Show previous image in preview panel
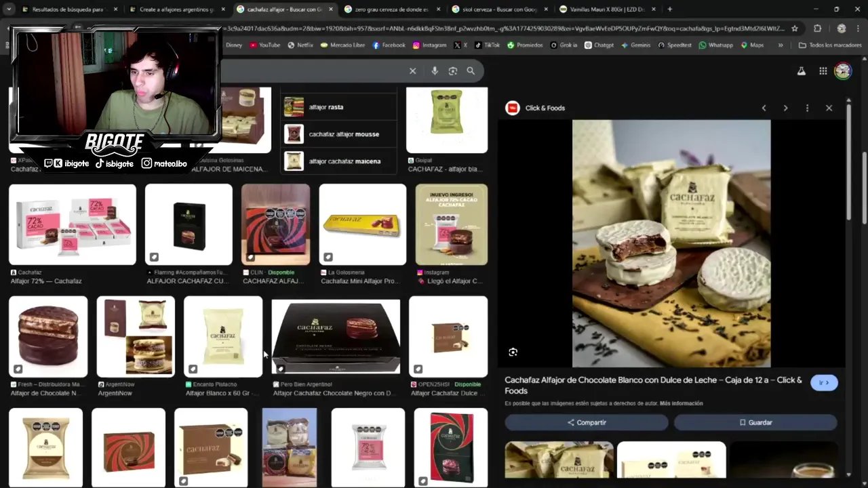868x488 pixels. click(x=764, y=108)
